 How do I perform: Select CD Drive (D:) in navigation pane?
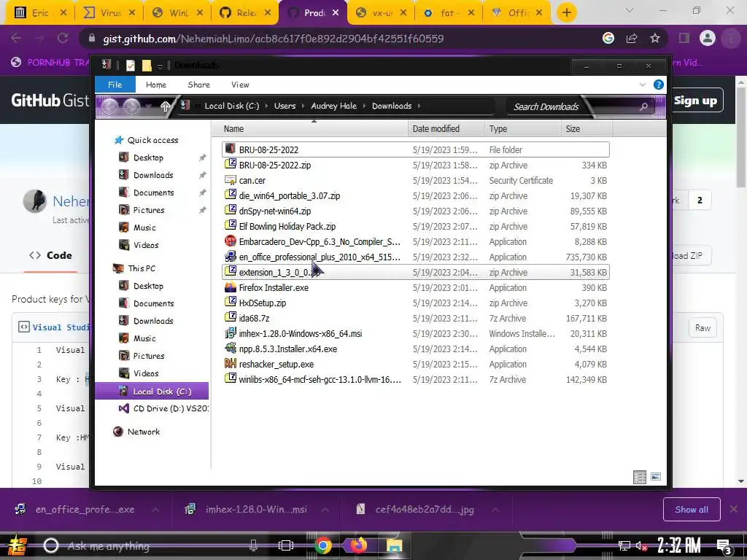click(x=163, y=408)
